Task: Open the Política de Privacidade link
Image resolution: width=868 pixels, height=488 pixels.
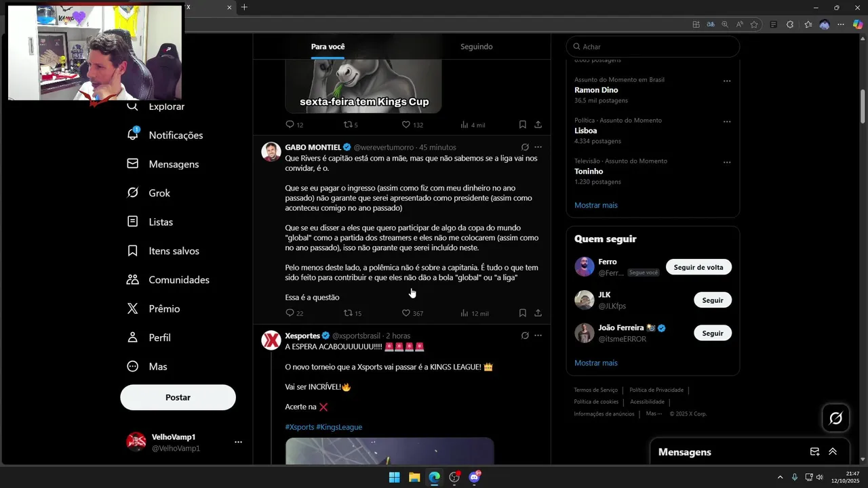Action: click(x=656, y=390)
